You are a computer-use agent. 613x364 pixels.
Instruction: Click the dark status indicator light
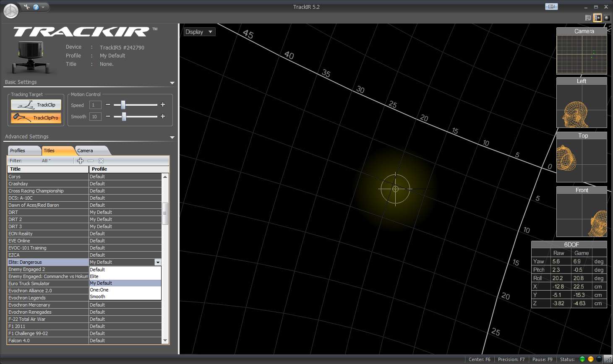[599, 359]
